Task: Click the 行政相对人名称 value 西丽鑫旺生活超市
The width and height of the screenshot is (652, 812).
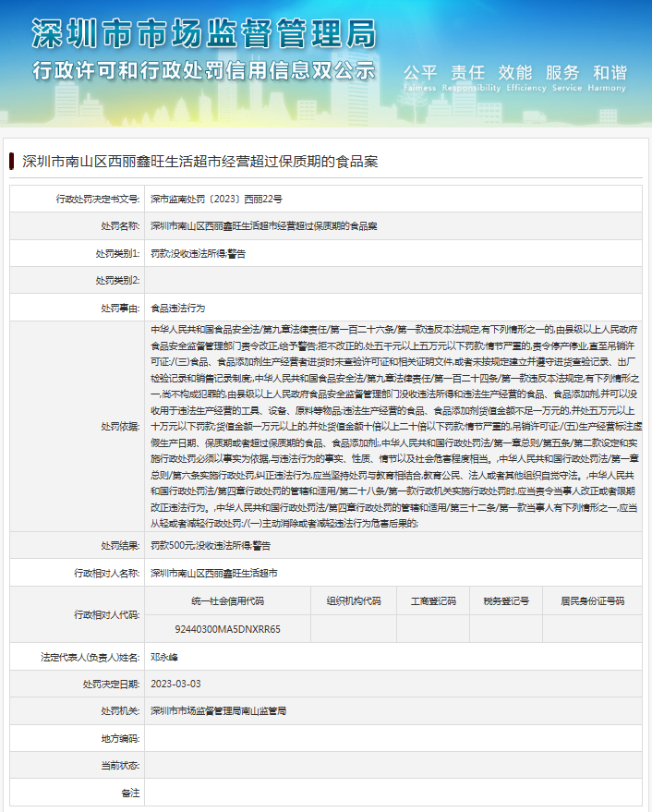Action: tap(212, 573)
